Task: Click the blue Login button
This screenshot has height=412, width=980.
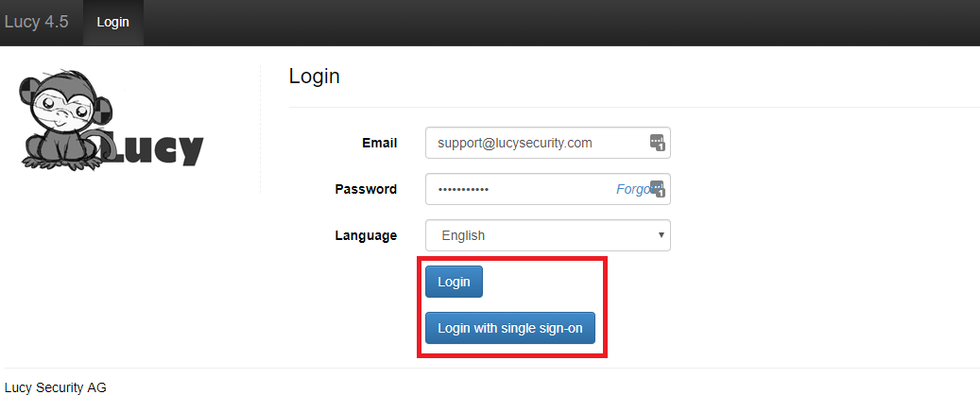Action: [x=454, y=282]
